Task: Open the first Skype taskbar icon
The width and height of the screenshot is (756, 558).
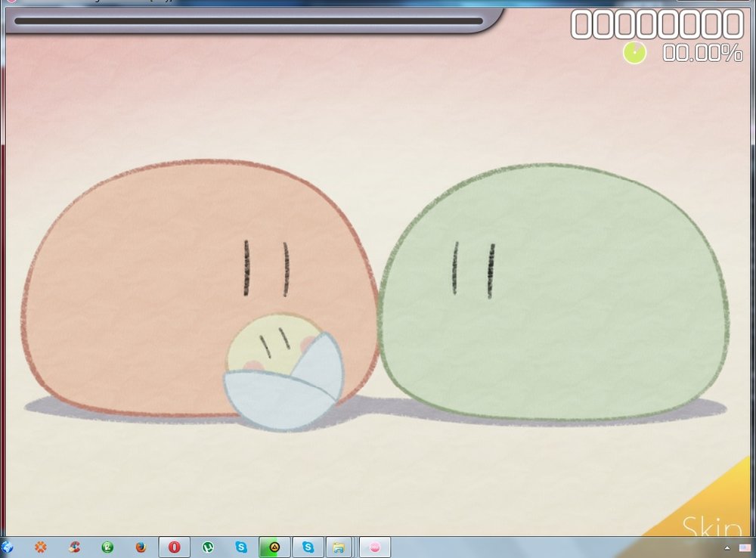Action: pyautogui.click(x=241, y=547)
